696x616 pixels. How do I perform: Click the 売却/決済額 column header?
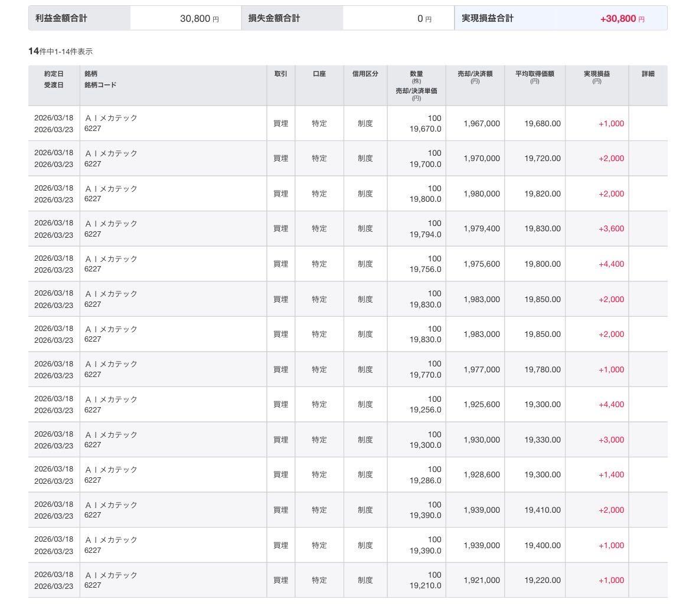[x=475, y=74]
